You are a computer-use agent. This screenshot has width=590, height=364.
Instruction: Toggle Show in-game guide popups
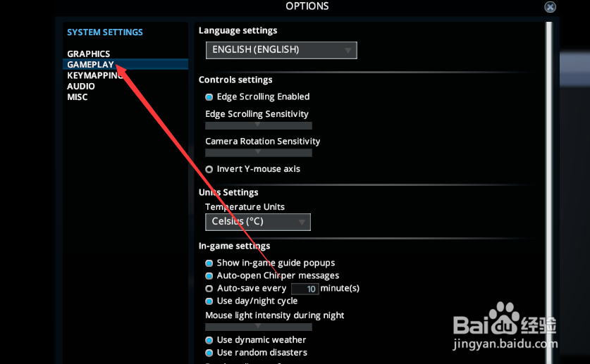coord(209,263)
